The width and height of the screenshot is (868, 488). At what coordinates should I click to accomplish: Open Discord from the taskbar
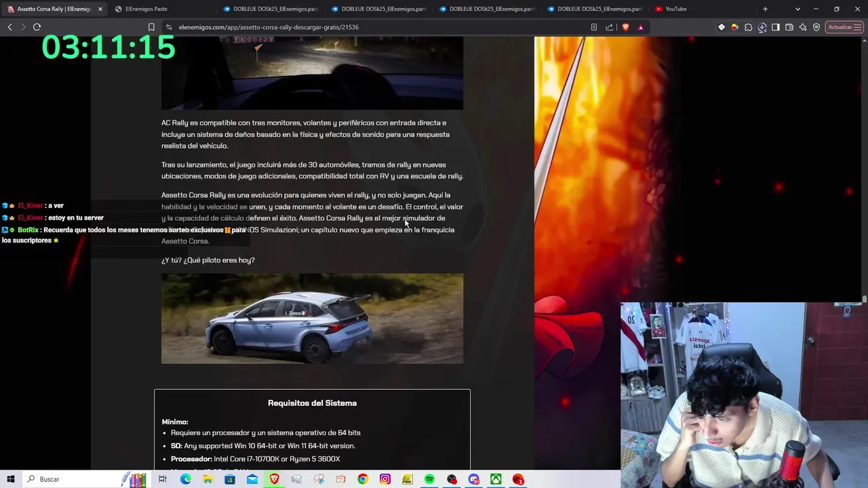(474, 479)
